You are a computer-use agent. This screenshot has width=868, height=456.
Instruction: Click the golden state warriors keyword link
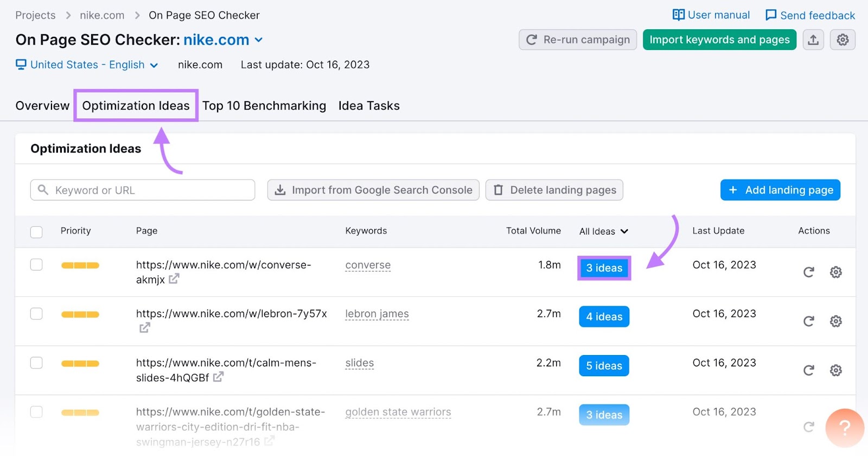pos(398,412)
